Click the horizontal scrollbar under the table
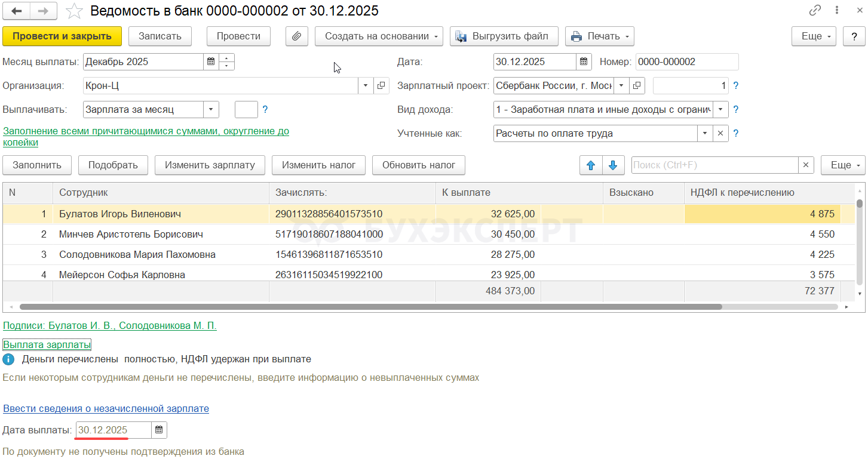868x462 pixels. (x=370, y=307)
